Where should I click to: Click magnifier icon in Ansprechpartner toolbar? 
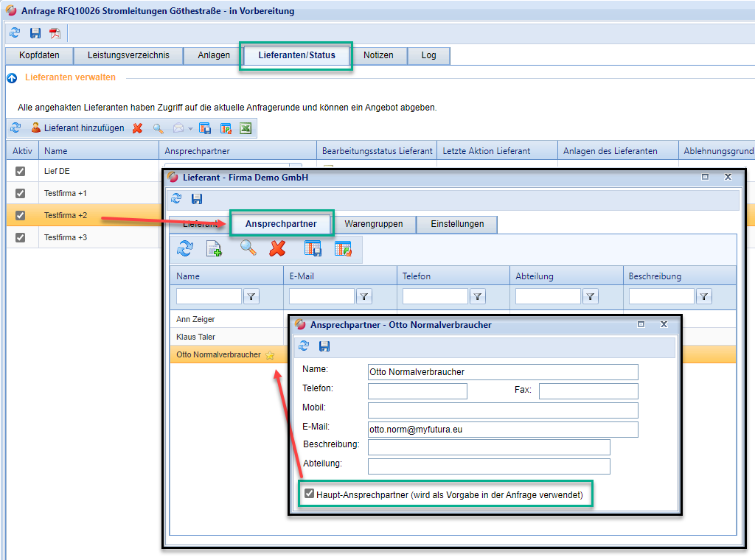(248, 249)
